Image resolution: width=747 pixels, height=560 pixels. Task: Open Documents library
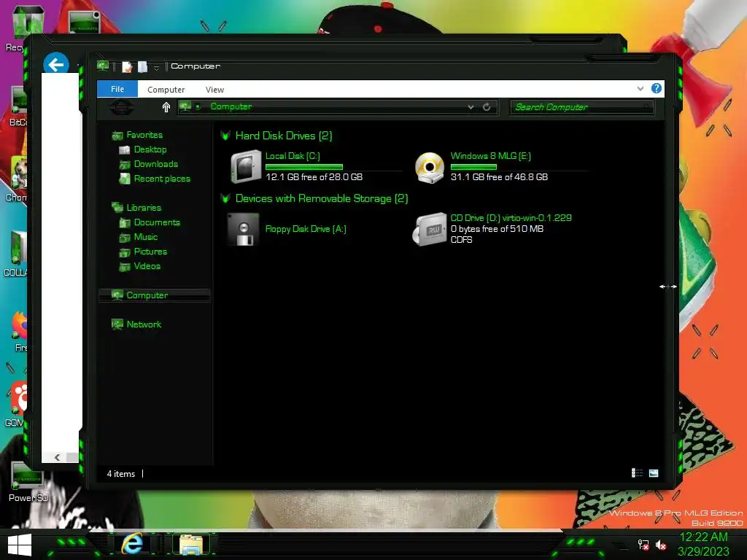[157, 222]
